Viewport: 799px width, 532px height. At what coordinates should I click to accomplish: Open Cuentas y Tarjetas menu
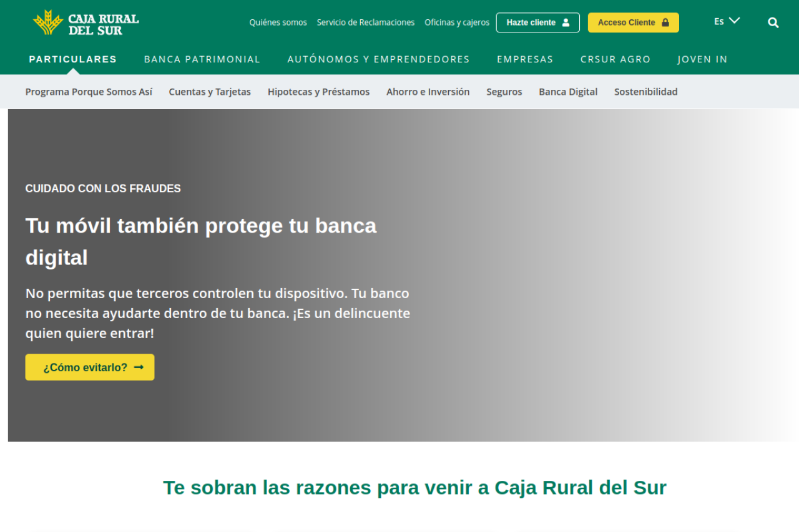[x=210, y=92]
